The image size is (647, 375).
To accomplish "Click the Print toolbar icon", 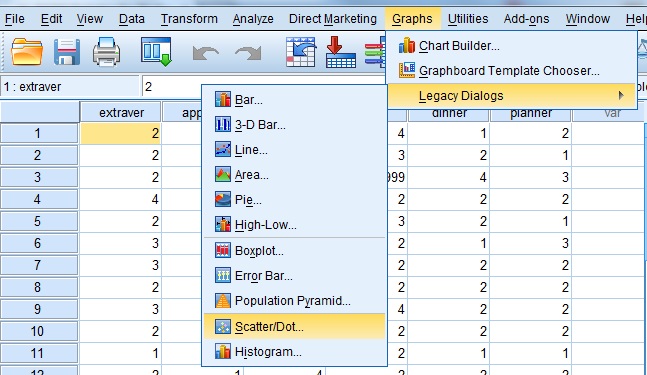I will (106, 52).
